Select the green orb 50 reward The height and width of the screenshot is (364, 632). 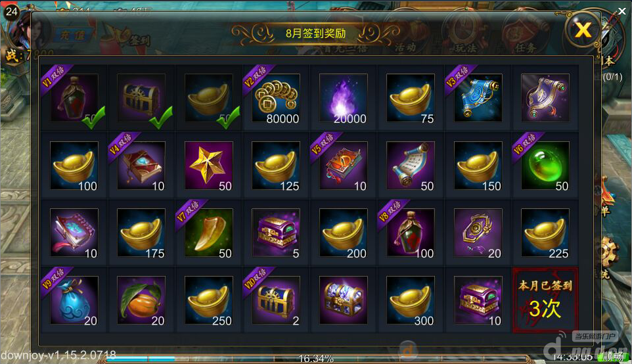(545, 166)
